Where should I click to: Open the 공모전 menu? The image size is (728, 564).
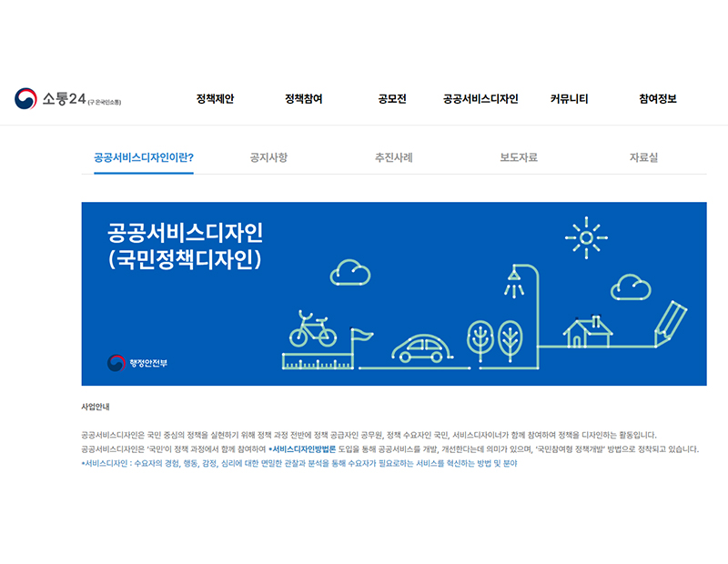(392, 99)
